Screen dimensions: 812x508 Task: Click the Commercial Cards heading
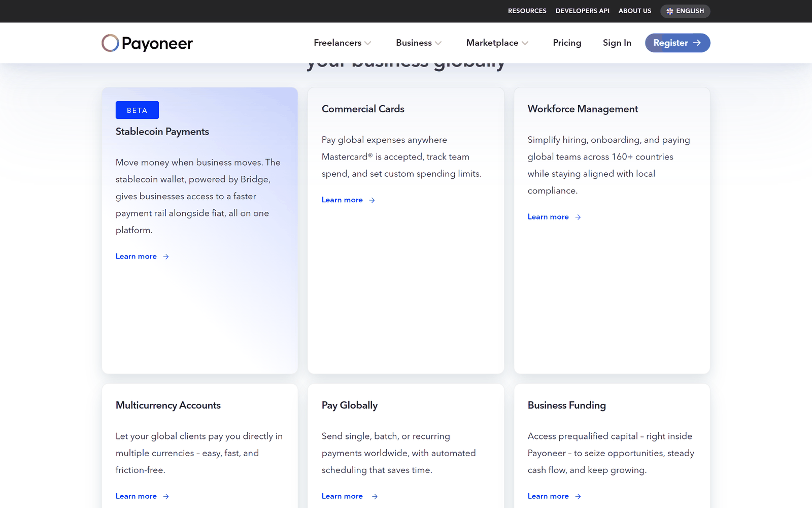click(363, 109)
